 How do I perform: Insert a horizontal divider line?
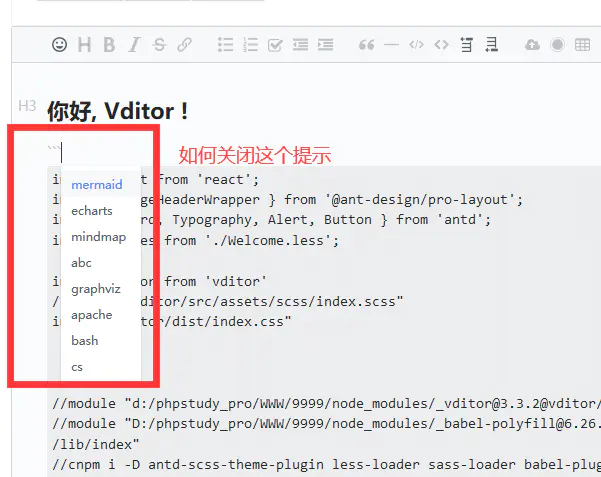(391, 45)
